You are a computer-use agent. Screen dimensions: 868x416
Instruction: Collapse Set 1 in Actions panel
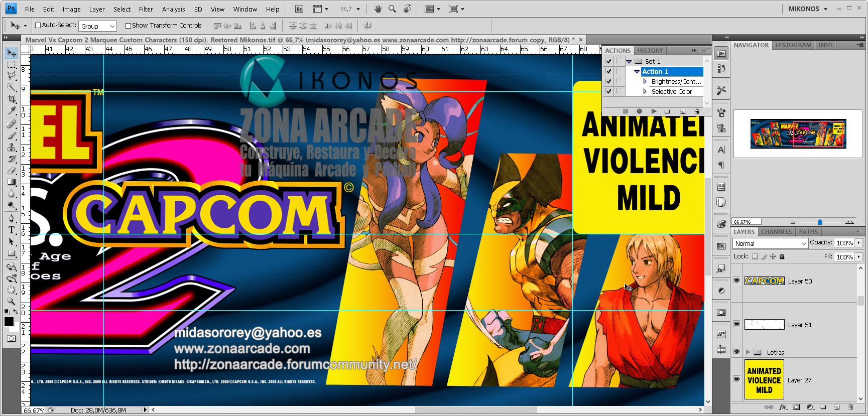point(629,61)
